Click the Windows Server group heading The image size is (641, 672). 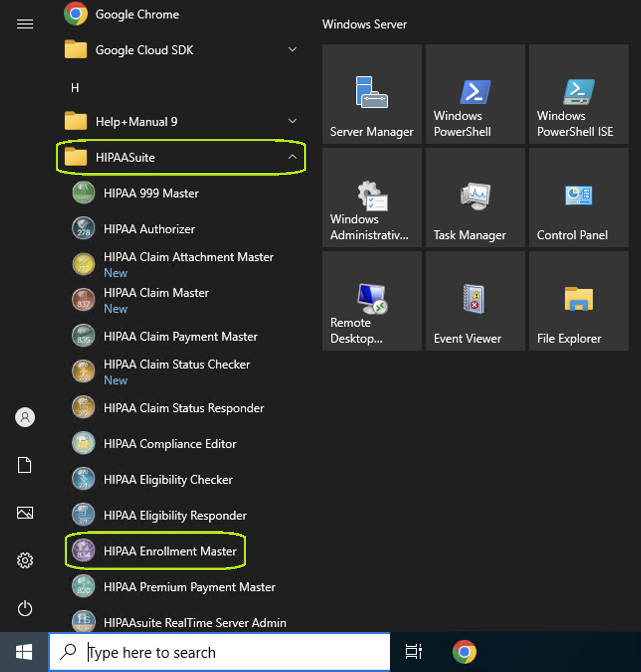tap(365, 24)
